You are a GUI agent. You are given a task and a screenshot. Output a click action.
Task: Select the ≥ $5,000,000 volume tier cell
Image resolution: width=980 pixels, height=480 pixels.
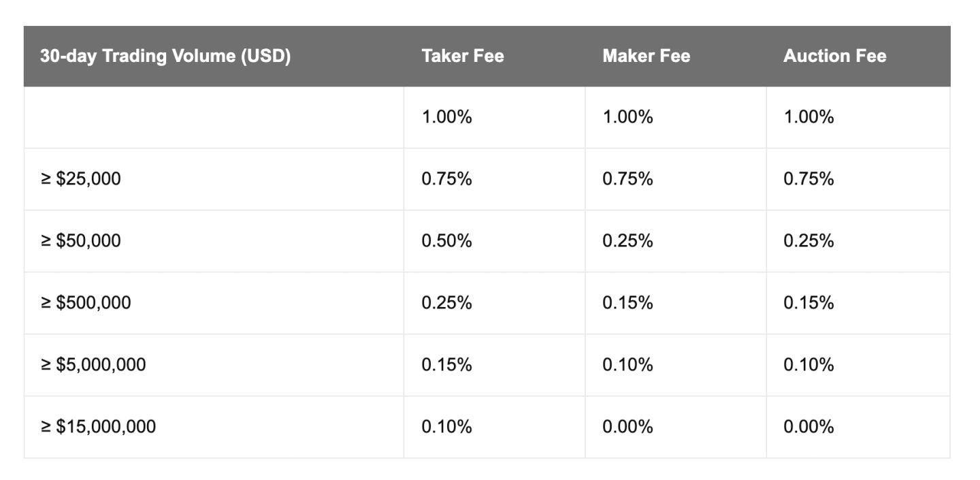pos(93,365)
